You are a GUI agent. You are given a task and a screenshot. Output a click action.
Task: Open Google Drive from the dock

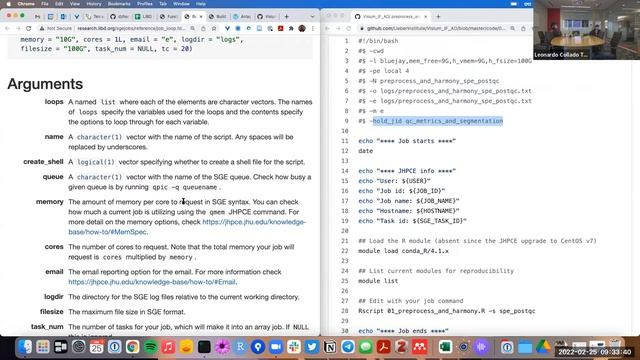point(543,347)
